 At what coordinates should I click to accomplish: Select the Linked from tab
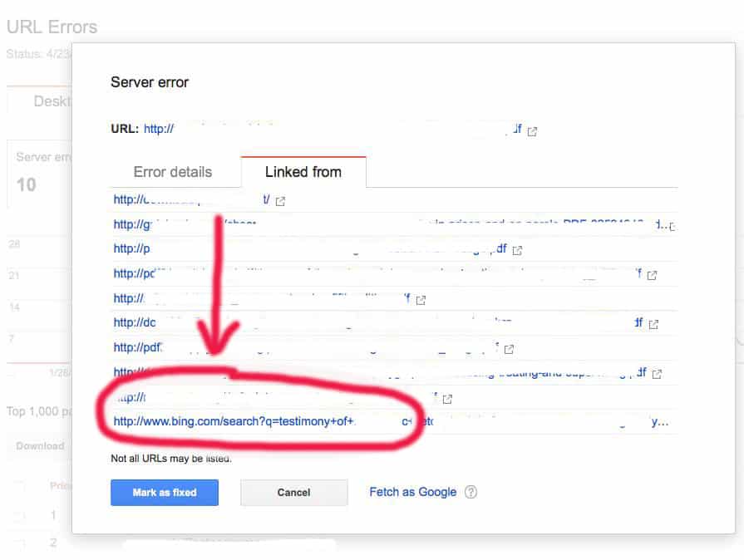tap(303, 172)
